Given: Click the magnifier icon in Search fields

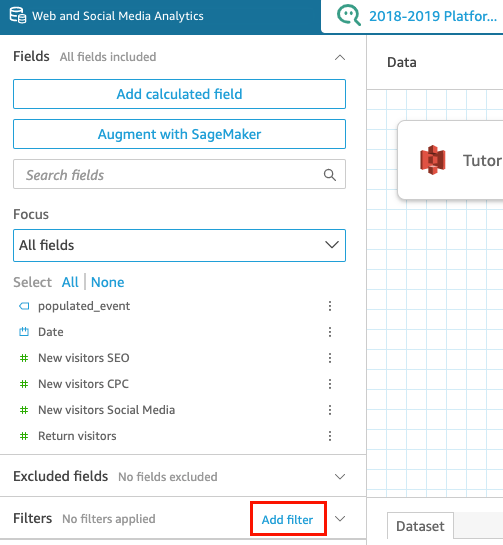Looking at the screenshot, I should [330, 175].
